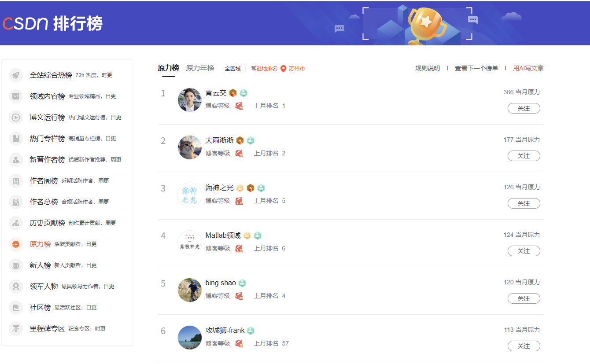
Task: Open bing.shao's cyclist avatar
Action: (190, 290)
